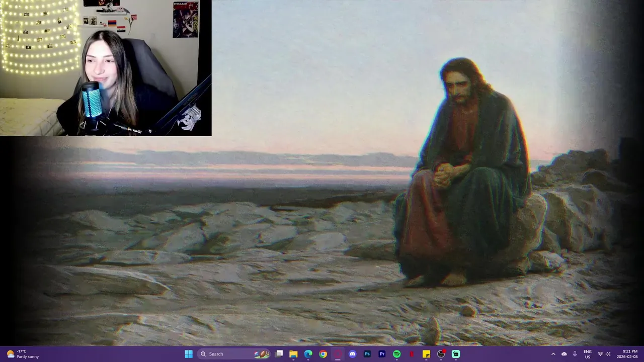Screen dimensions: 644x362
Task: Open Spotify from the taskbar
Action: pyautogui.click(x=396, y=354)
